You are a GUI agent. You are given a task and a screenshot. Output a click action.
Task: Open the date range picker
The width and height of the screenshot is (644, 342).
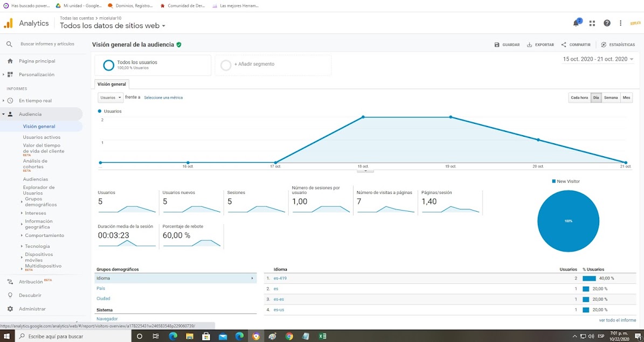598,59
